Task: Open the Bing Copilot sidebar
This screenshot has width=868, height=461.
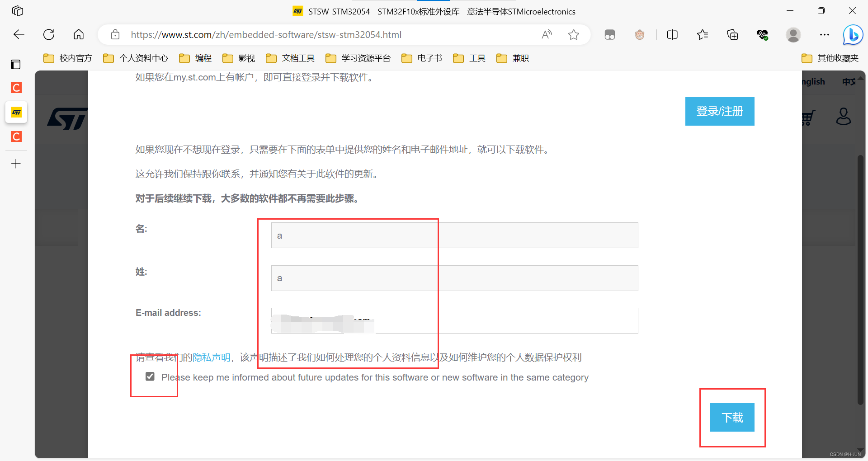Action: (x=853, y=35)
